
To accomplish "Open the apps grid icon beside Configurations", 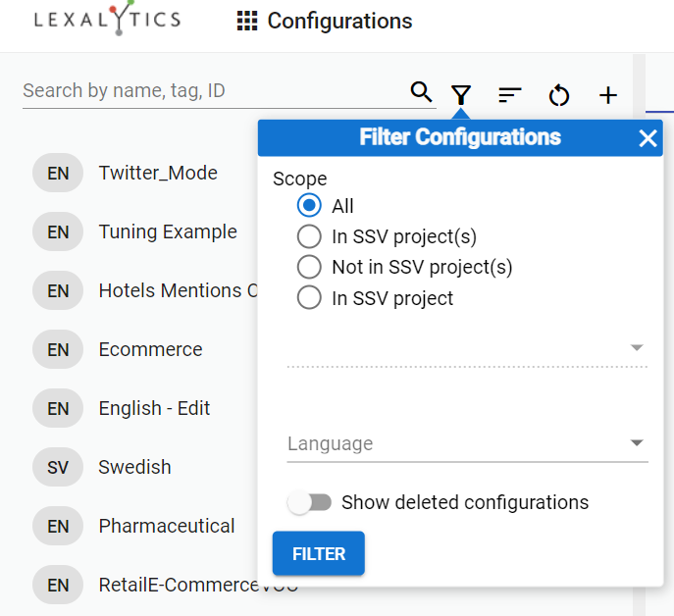I will click(247, 21).
